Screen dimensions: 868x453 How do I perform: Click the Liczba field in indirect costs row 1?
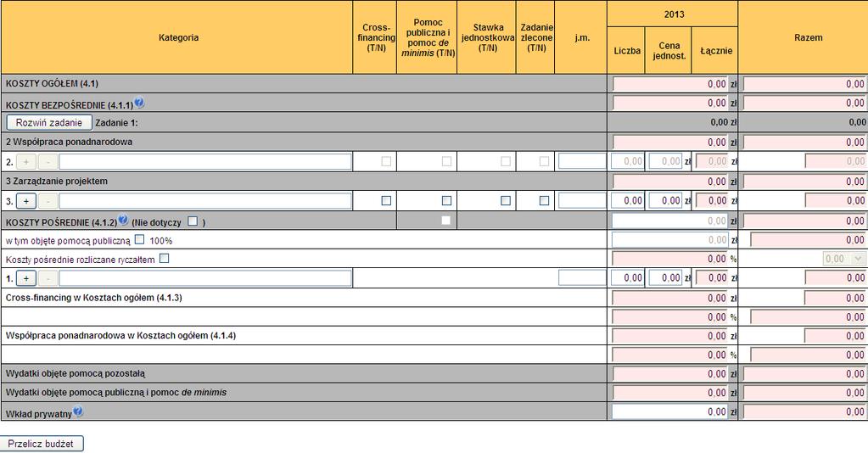[628, 277]
